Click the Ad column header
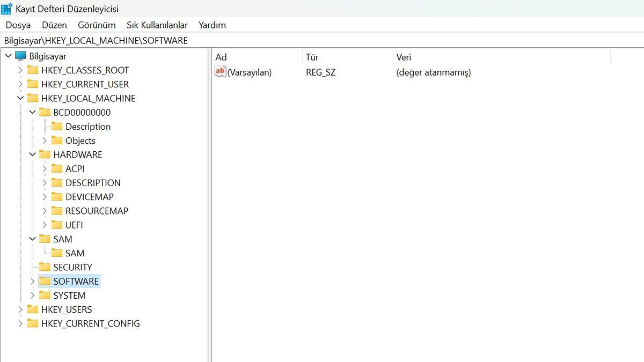The width and height of the screenshot is (644, 362). point(221,57)
